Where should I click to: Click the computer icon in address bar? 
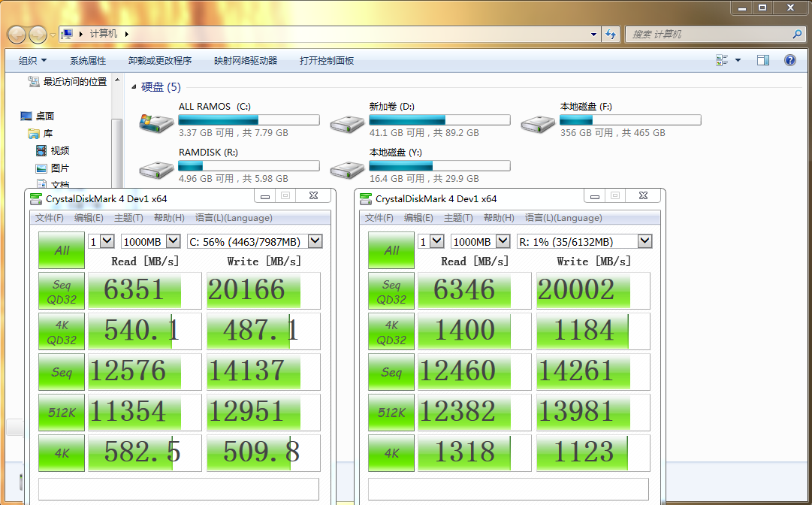pos(68,34)
